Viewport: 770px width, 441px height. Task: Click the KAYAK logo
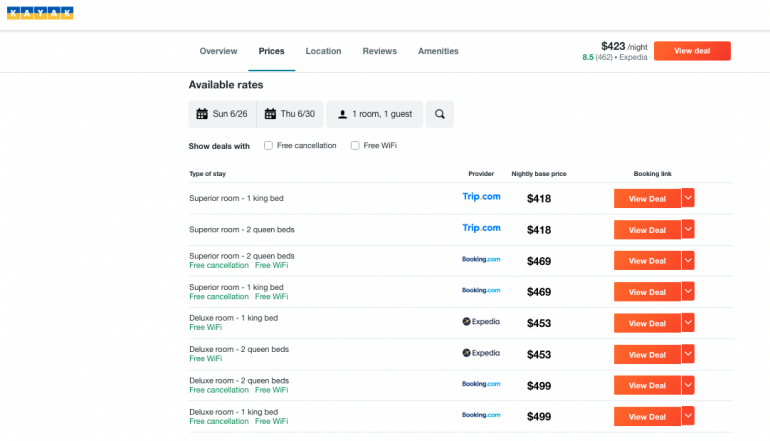[x=40, y=13]
